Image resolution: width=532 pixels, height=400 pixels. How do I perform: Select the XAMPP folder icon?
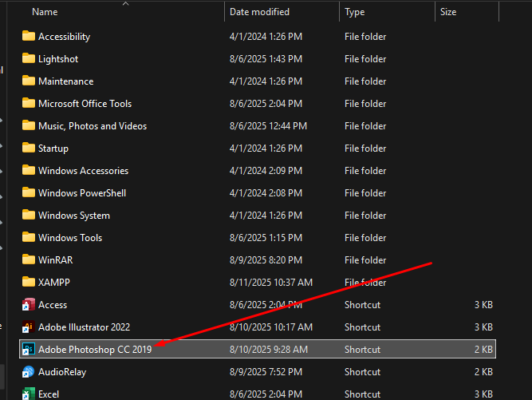29,283
